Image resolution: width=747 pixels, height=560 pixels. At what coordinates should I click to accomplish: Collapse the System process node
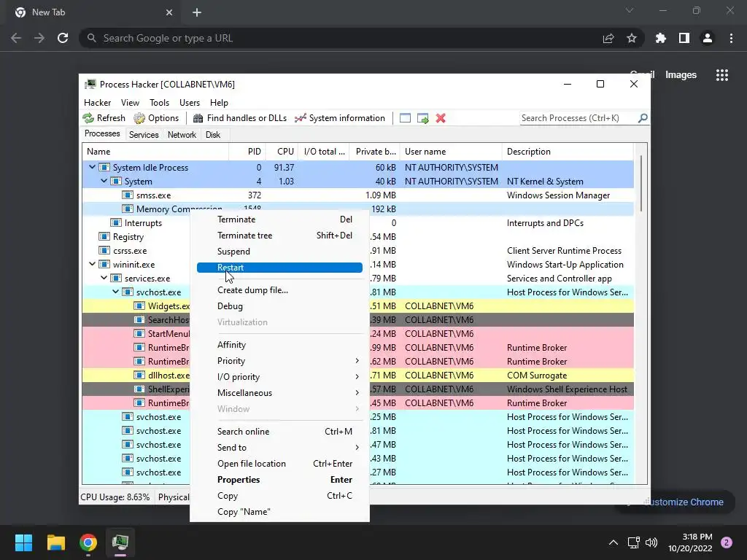[x=104, y=181]
